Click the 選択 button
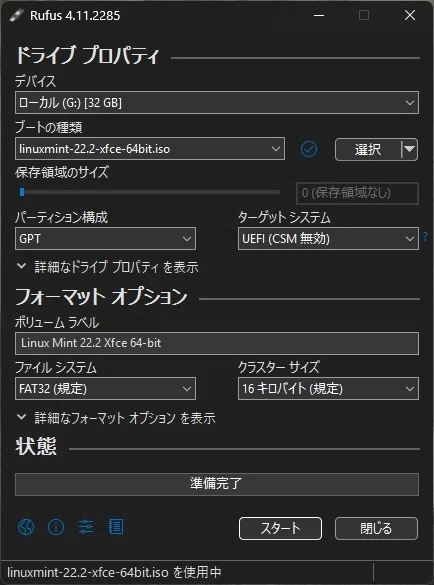This screenshot has width=434, height=585. tap(368, 149)
